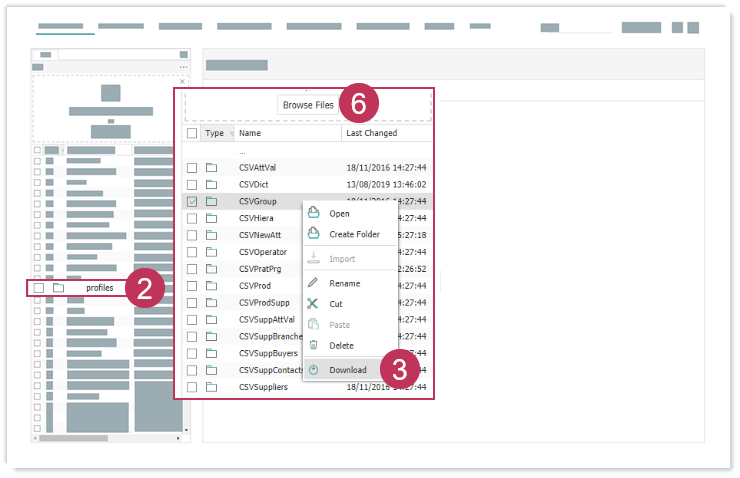Tick the CSVDict row checkbox
This screenshot has height=478, width=740.
192,185
